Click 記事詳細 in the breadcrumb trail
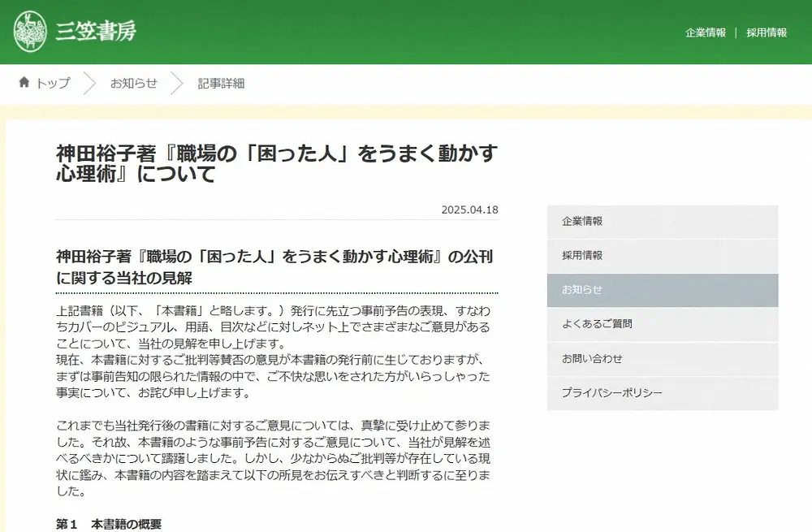The image size is (812, 532). point(220,82)
